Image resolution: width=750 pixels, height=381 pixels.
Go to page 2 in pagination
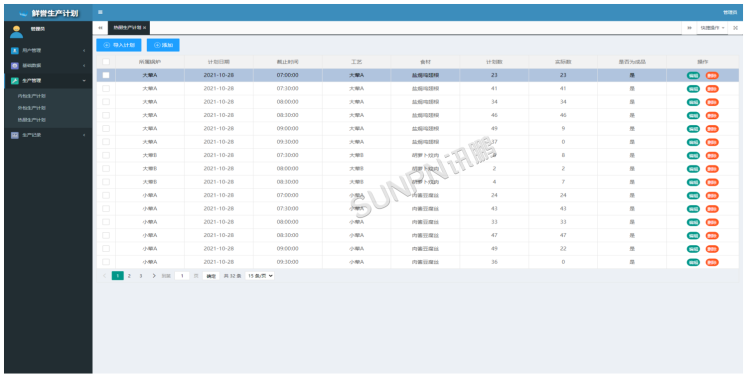coord(129,276)
